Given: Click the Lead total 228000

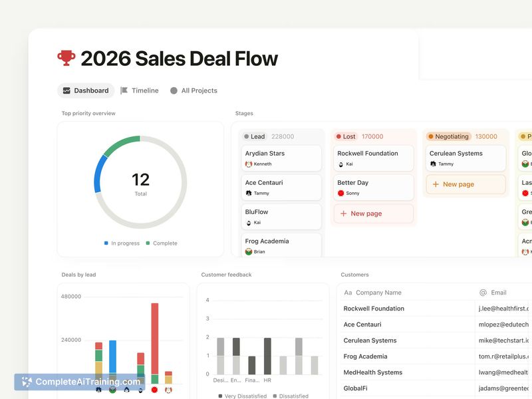Looking at the screenshot, I should pyautogui.click(x=283, y=136).
